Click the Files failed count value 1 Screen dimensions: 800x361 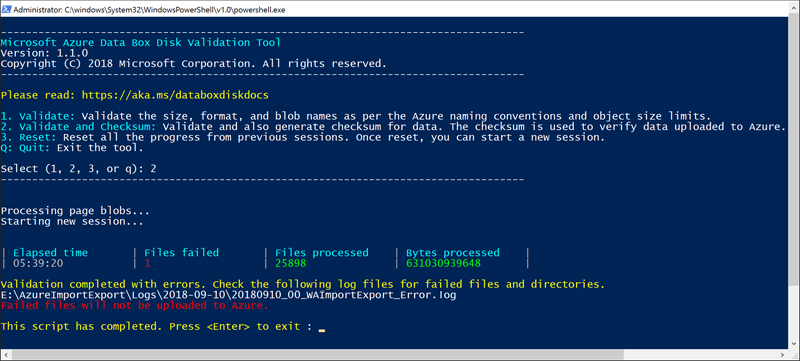(x=147, y=264)
